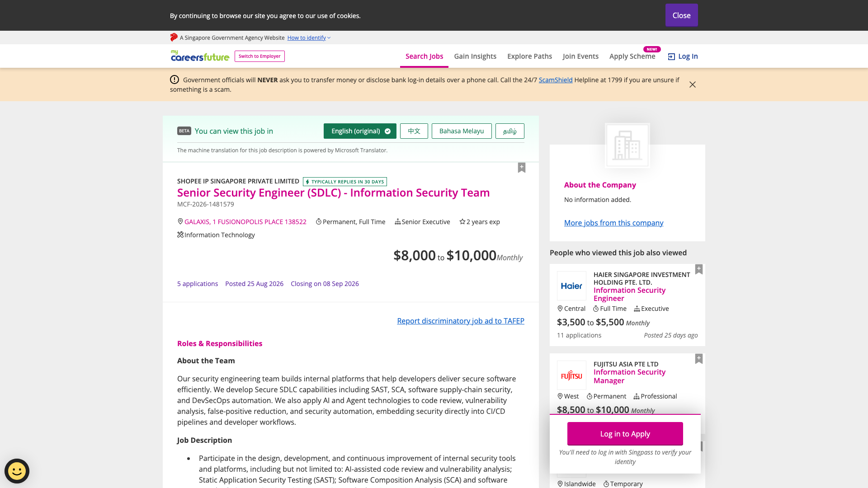Click the location pin icon beside Islandwide
The height and width of the screenshot is (488, 868).
coord(560,484)
